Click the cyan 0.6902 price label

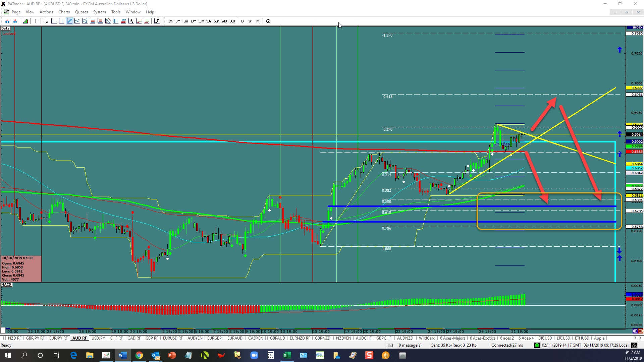tap(635, 142)
